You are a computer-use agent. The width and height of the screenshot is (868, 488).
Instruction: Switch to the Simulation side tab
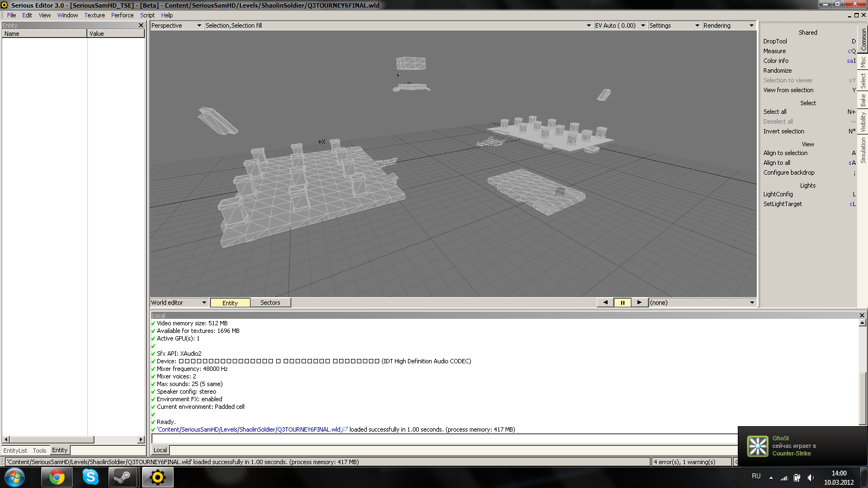coord(863,150)
